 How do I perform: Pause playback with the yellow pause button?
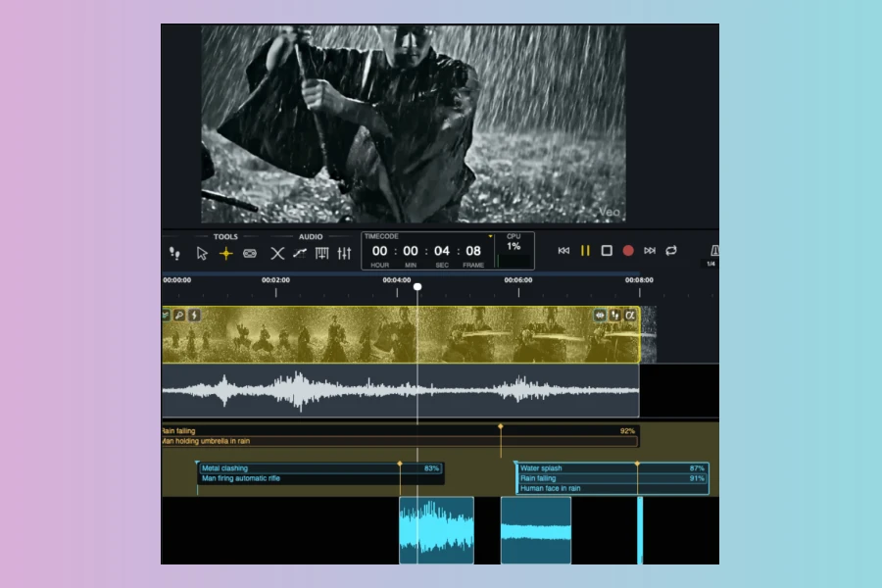pos(585,251)
